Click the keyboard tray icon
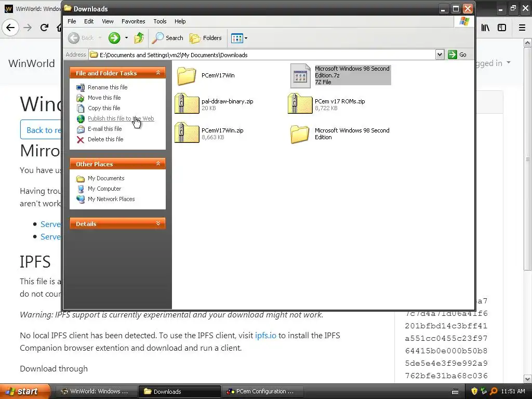The image size is (532, 399). point(455,392)
